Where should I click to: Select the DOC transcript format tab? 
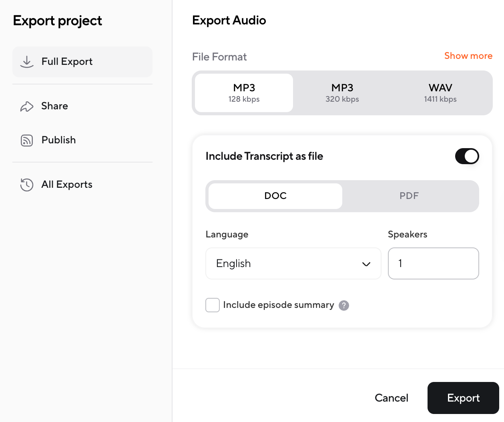(x=275, y=196)
